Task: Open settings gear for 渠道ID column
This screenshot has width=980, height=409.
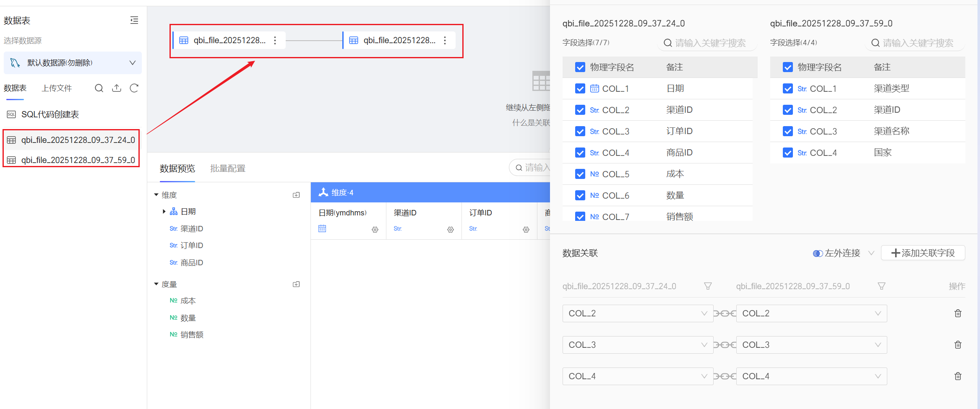Action: [x=451, y=230]
